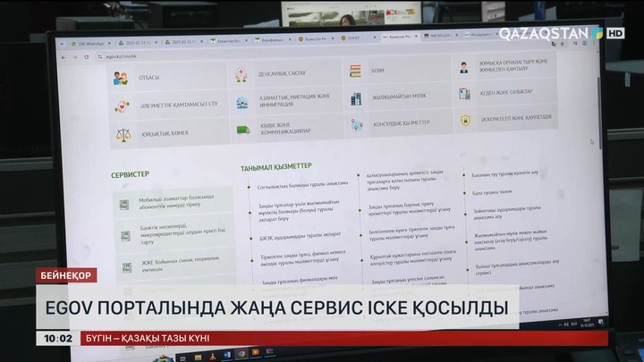Open the Chrome icon in taskbar

241,353
